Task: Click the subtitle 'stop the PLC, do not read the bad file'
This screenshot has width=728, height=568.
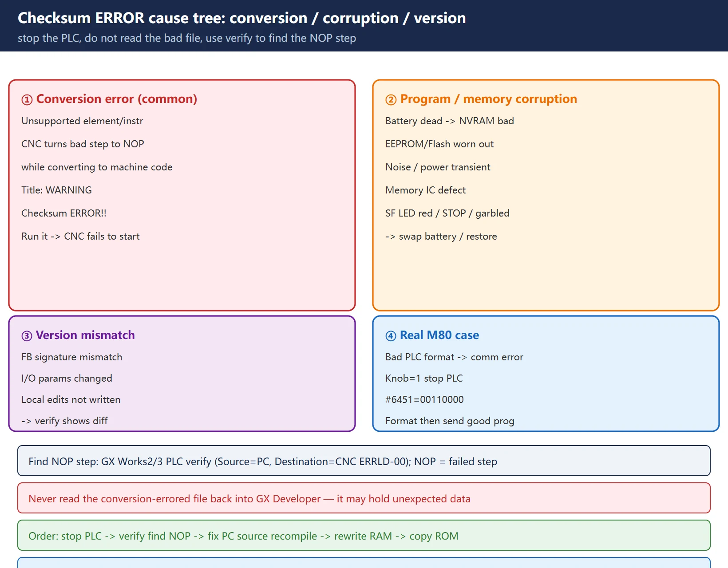Action: tap(187, 38)
